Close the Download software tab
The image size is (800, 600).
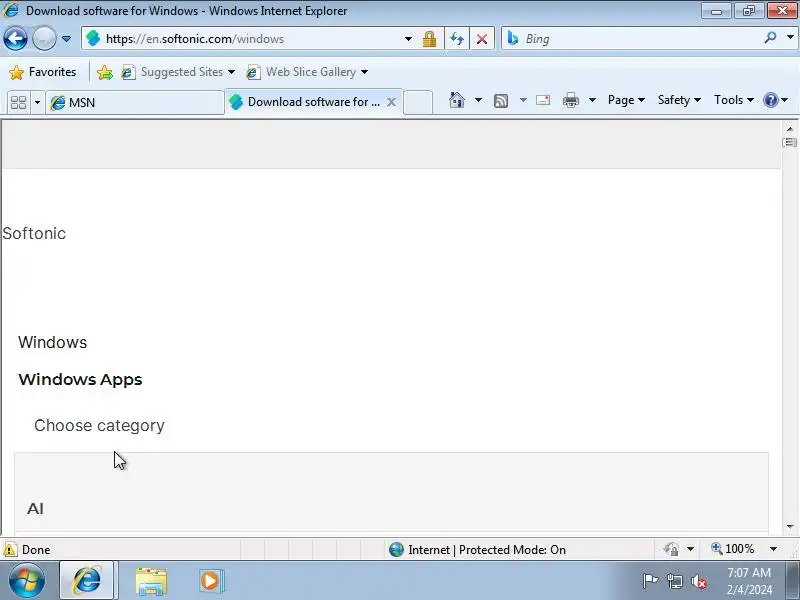[x=391, y=102]
